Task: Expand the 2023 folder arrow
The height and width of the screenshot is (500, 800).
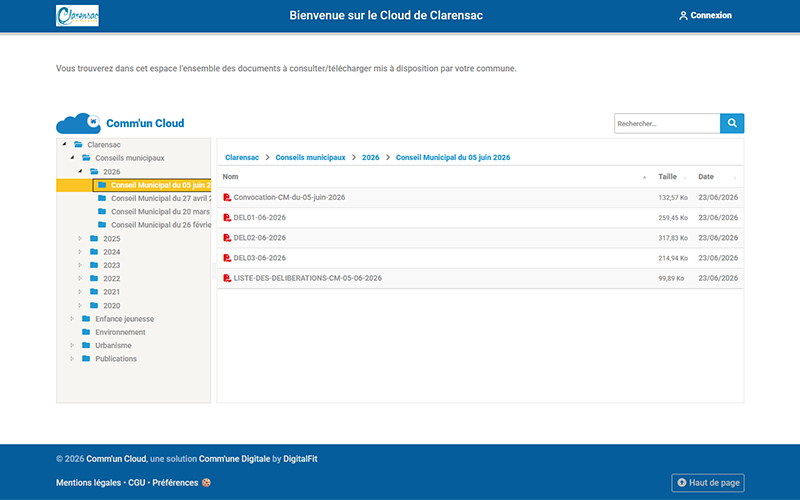Action: [80, 265]
